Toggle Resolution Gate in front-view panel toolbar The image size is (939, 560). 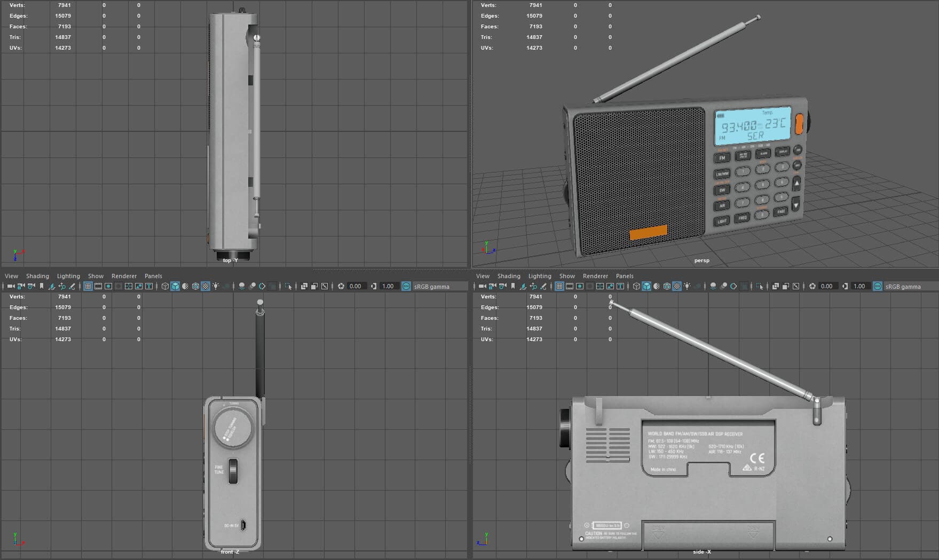[108, 286]
